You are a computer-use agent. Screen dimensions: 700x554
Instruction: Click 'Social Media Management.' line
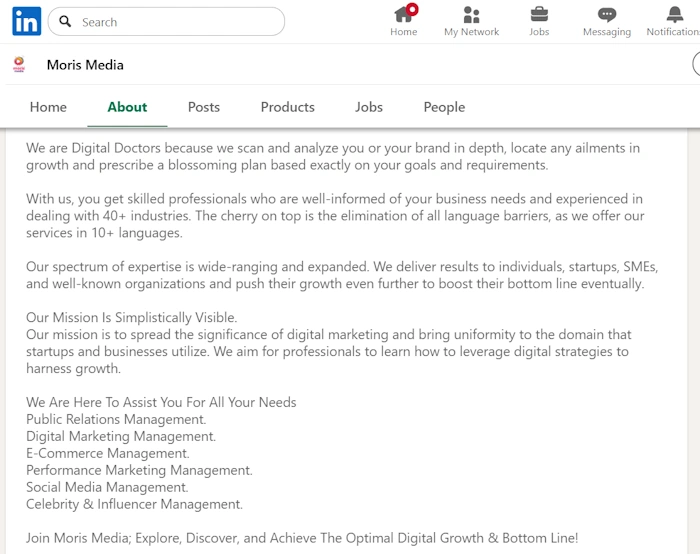tap(107, 487)
